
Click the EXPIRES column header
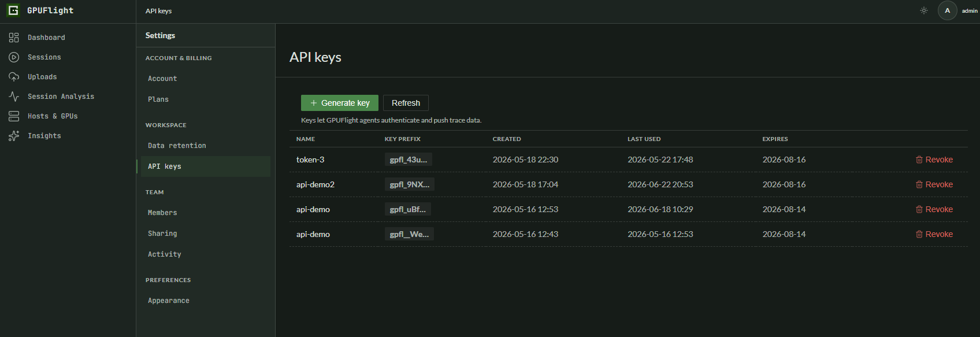775,139
